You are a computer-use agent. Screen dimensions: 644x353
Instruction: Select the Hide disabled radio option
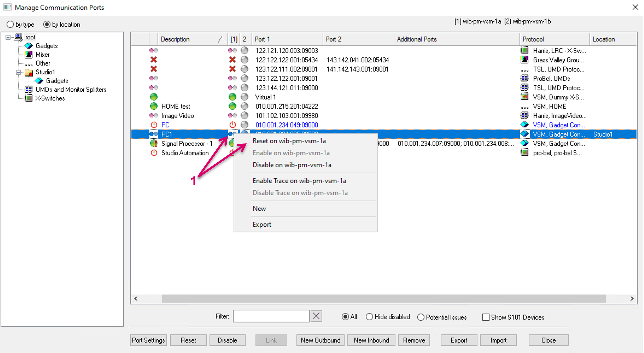(x=369, y=317)
